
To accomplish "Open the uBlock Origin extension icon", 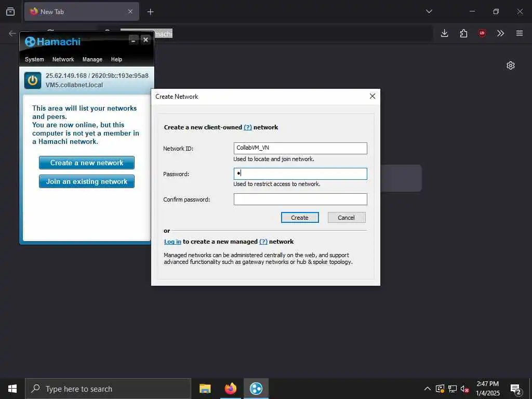I will point(482,33).
